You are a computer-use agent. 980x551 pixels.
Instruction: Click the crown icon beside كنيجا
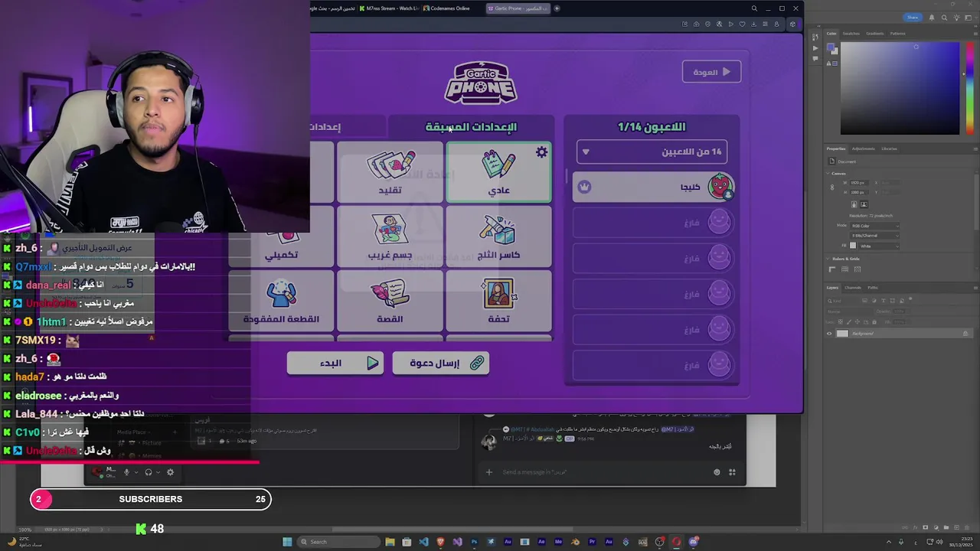pyautogui.click(x=584, y=187)
